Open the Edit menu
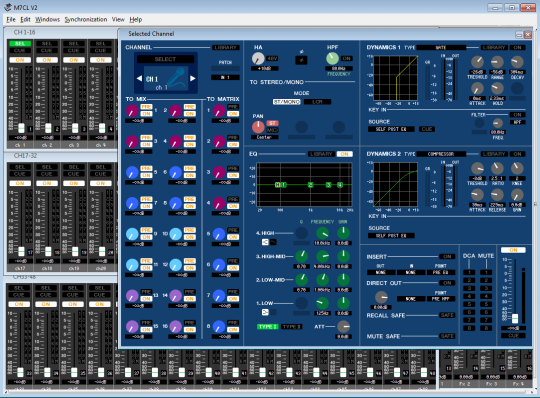540x398 pixels. (x=25, y=20)
